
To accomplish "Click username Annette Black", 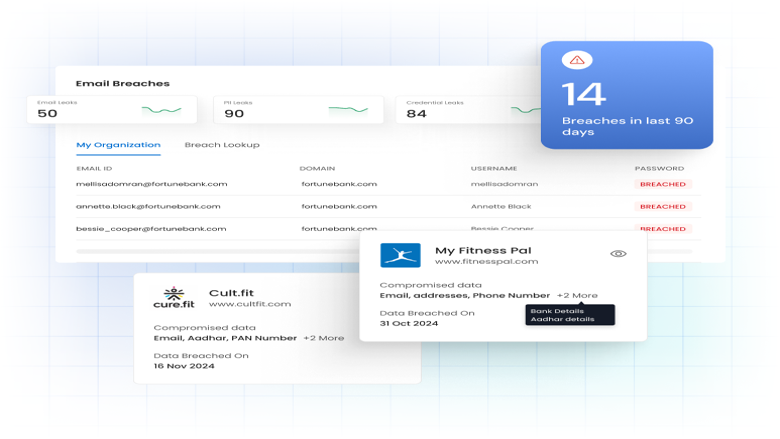I will 501,206.
